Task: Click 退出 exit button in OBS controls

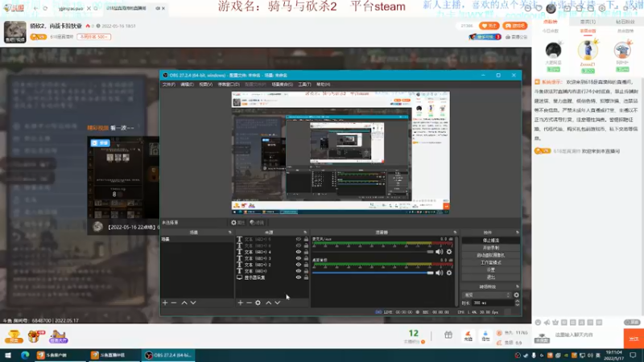Action: tap(491, 277)
